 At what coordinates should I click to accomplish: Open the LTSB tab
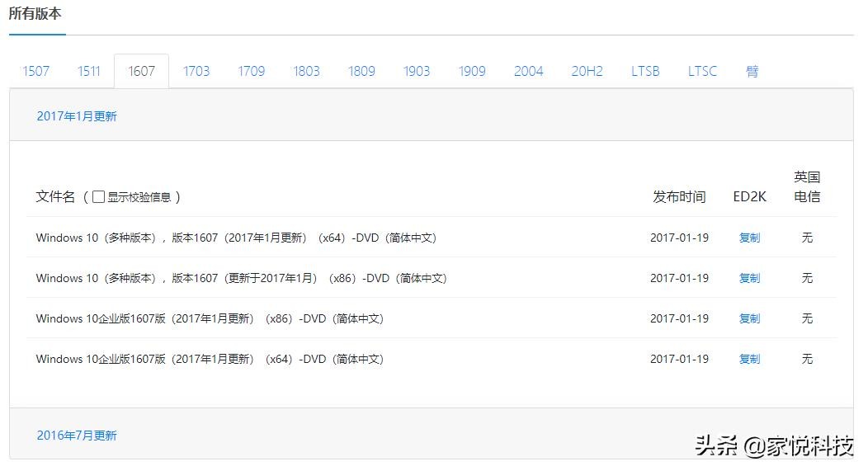[x=645, y=71]
